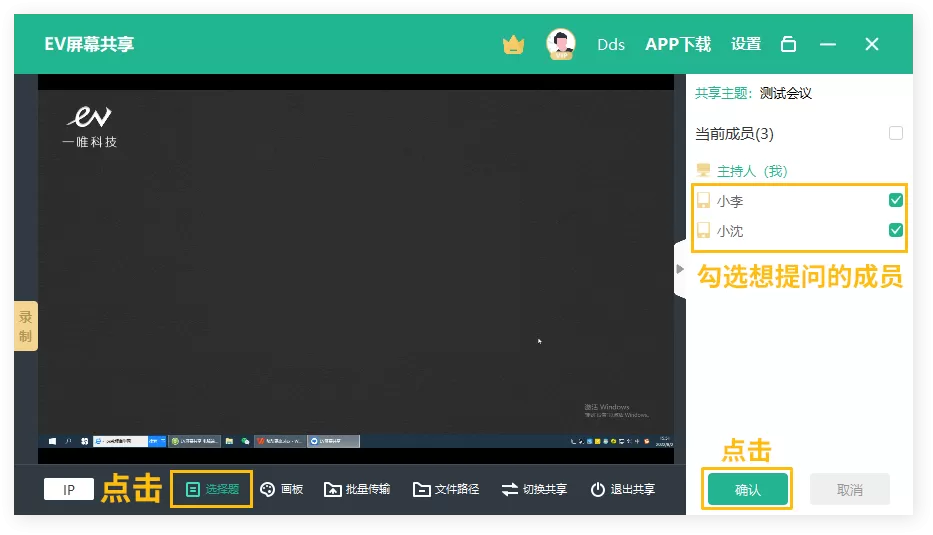The height and width of the screenshot is (535, 933).
Task: Click 退出共享 to exit sharing
Action: point(622,489)
